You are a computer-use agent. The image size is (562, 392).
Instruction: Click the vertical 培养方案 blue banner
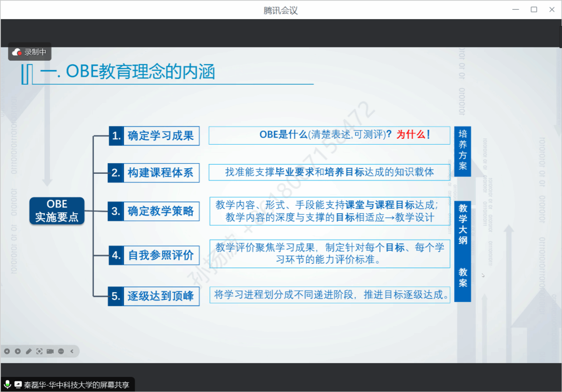(463, 150)
